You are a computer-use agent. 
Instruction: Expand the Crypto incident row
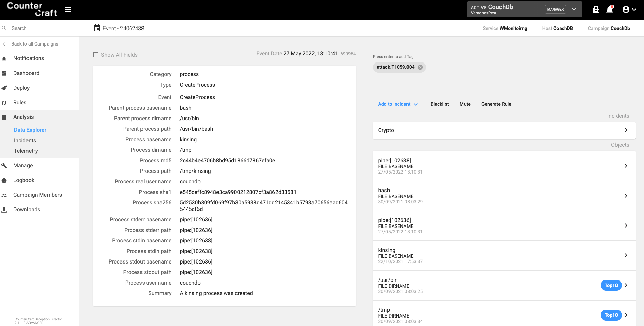(504, 130)
